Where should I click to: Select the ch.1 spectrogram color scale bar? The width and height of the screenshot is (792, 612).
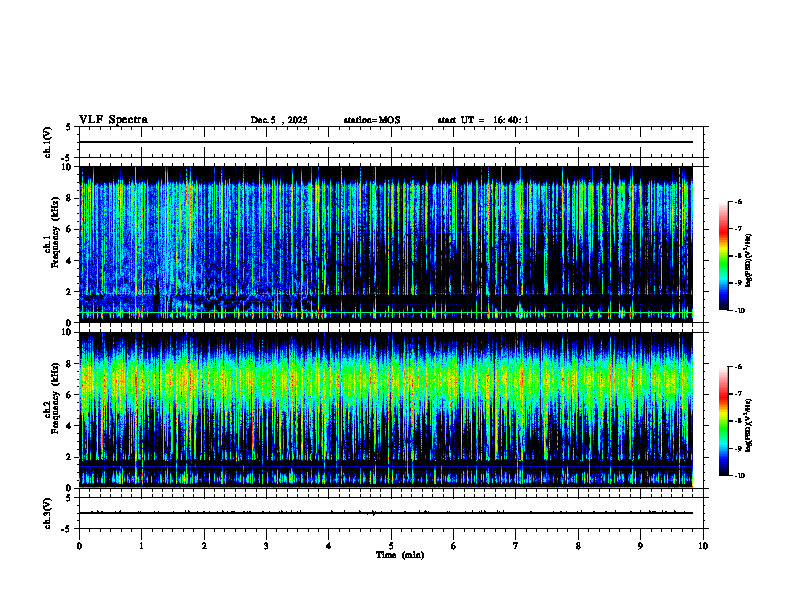coord(724,256)
